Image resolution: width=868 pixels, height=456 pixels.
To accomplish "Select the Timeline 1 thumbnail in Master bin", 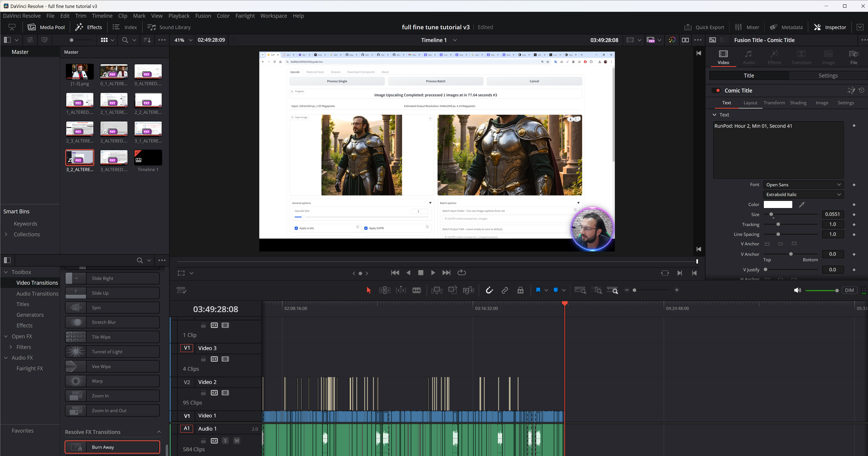I will 148,158.
